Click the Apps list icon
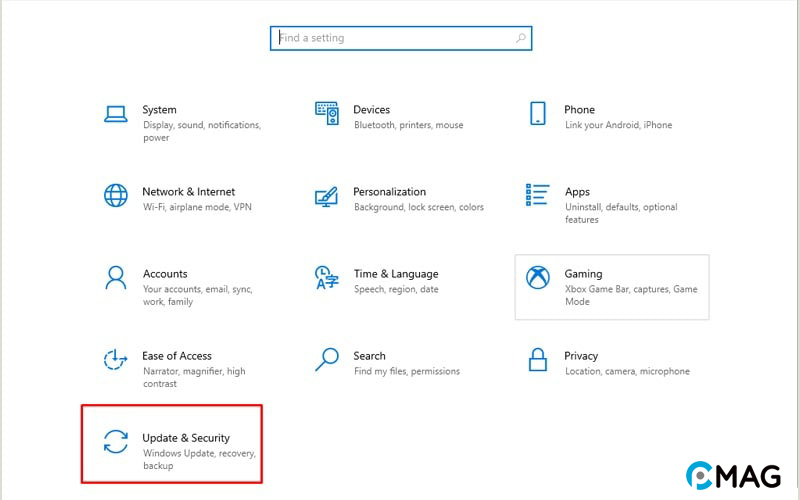Screen dimensions: 800x500 pos(538,195)
